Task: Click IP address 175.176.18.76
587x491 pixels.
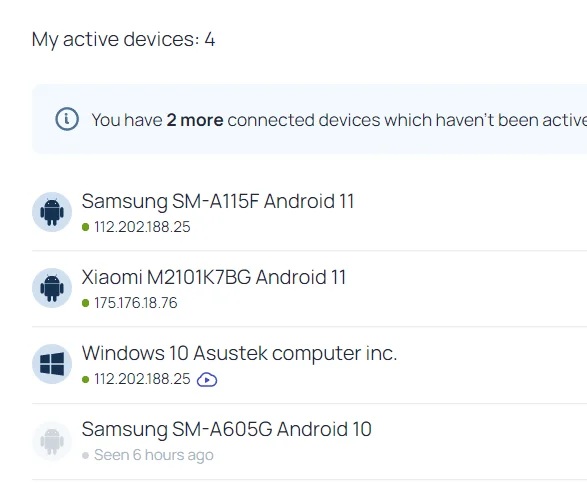Action: click(136, 303)
